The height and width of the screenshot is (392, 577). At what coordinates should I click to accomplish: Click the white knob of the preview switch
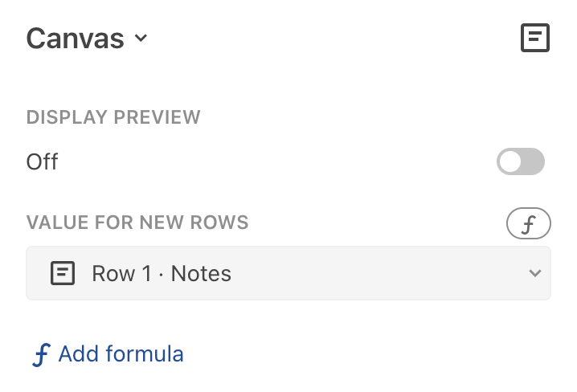point(510,161)
